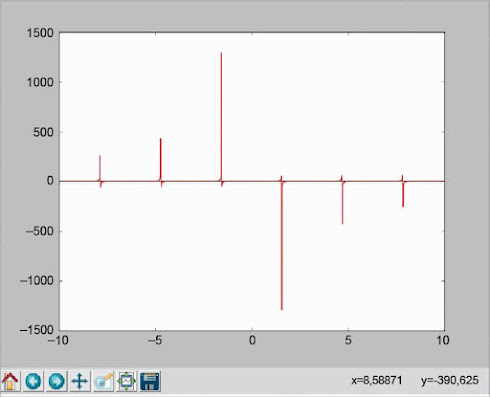Image resolution: width=490 pixels, height=397 pixels.
Task: Go forward to the next view
Action: tap(57, 381)
